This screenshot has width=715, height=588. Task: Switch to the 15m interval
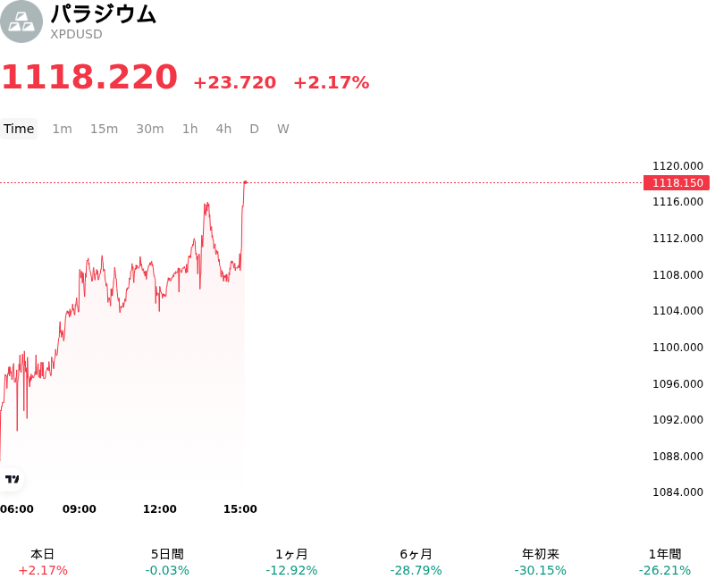104,129
